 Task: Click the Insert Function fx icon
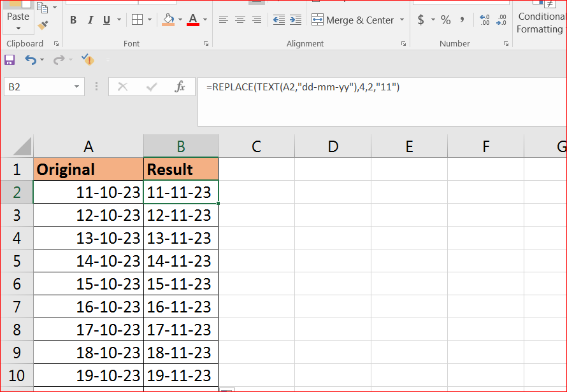(x=180, y=87)
